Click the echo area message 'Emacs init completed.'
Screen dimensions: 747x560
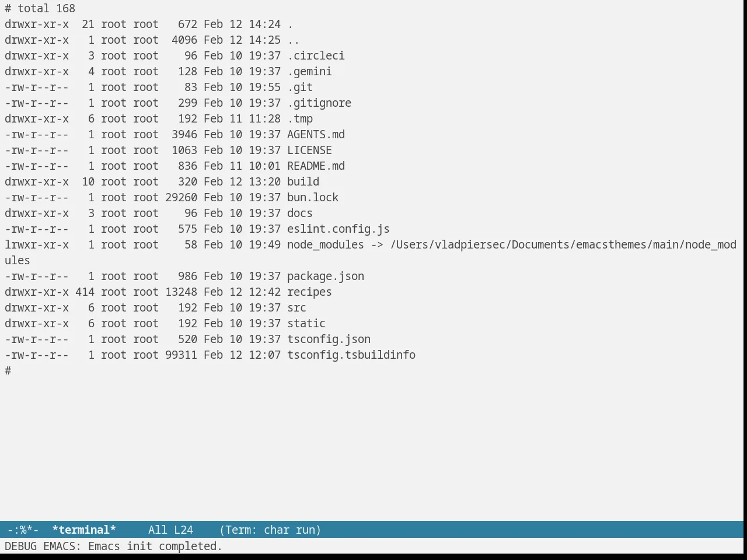coord(155,546)
